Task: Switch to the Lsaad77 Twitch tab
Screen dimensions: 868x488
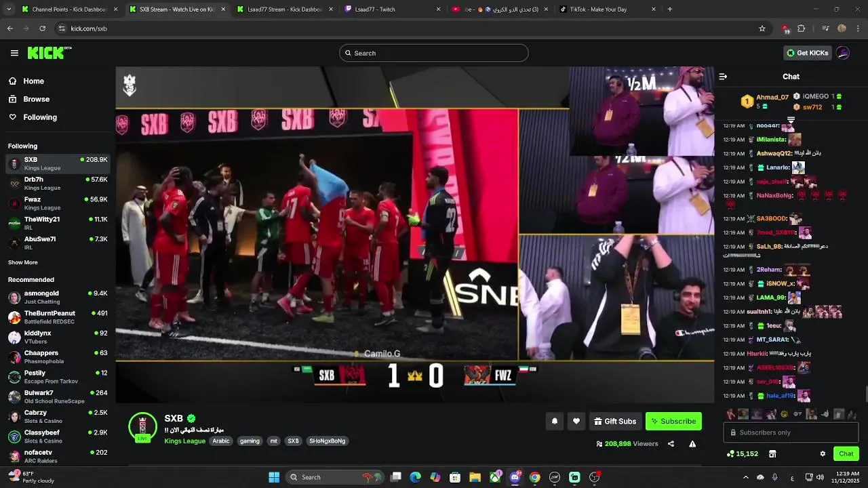Action: [392, 9]
